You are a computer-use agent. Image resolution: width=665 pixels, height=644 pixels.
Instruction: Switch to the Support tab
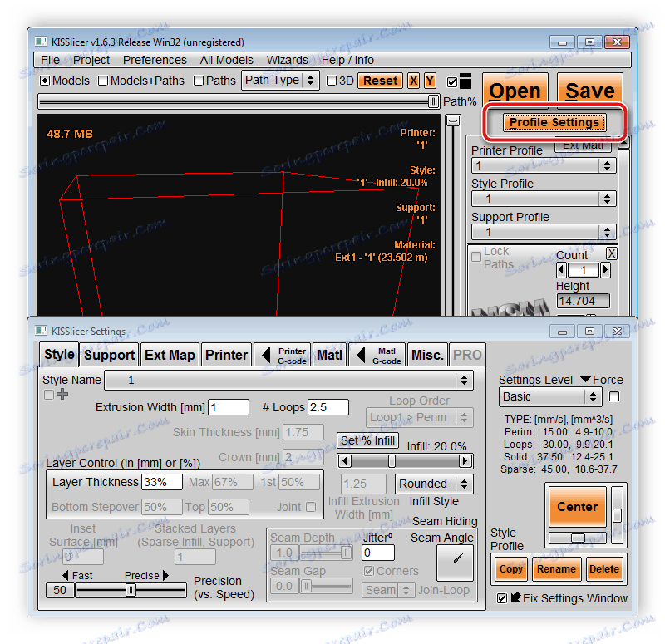[x=109, y=355]
